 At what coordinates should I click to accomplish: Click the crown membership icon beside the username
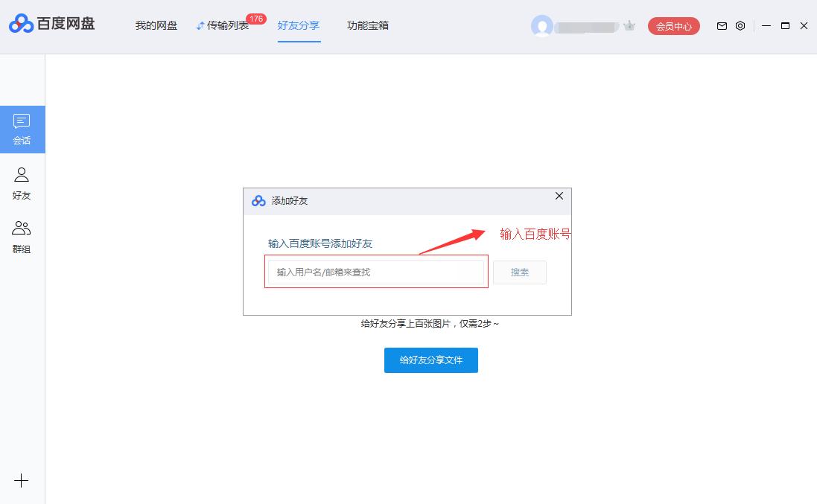tap(629, 25)
